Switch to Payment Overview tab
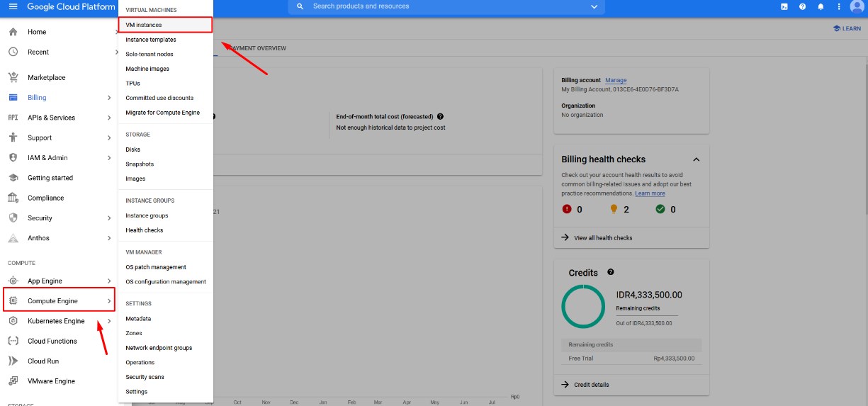The height and width of the screenshot is (406, 868). click(256, 48)
